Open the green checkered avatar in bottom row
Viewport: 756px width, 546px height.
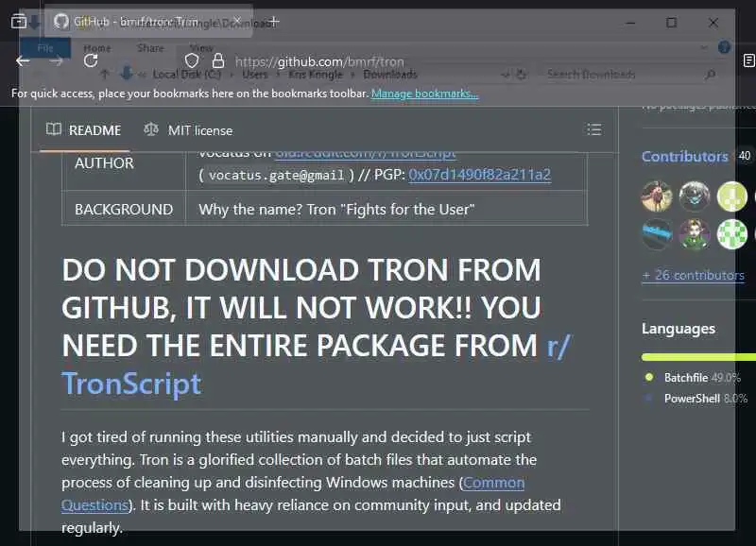pyautogui.click(x=731, y=233)
